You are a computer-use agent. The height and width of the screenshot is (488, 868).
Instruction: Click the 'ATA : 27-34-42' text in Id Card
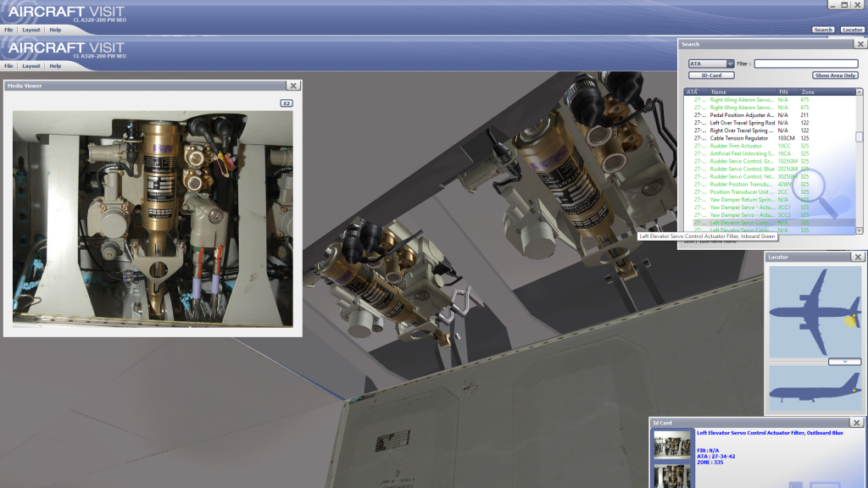pos(715,457)
